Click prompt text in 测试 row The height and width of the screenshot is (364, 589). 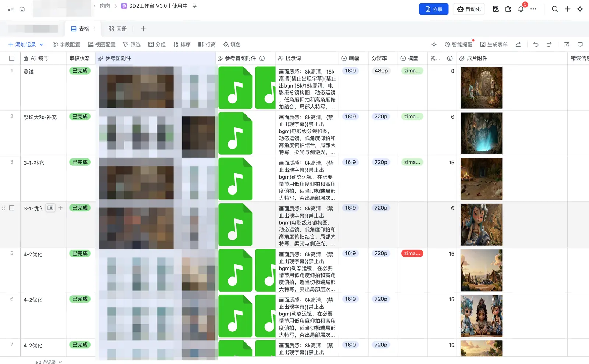(x=307, y=89)
